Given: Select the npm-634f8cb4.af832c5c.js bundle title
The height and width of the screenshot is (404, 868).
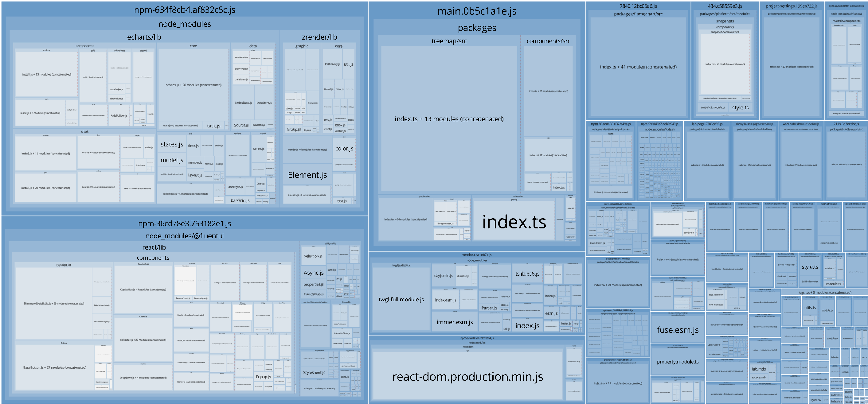Looking at the screenshot, I should 185,10.
